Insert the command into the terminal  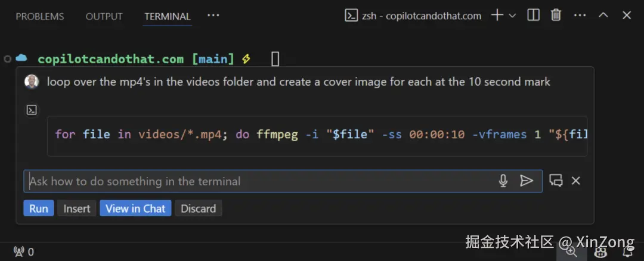pos(77,208)
